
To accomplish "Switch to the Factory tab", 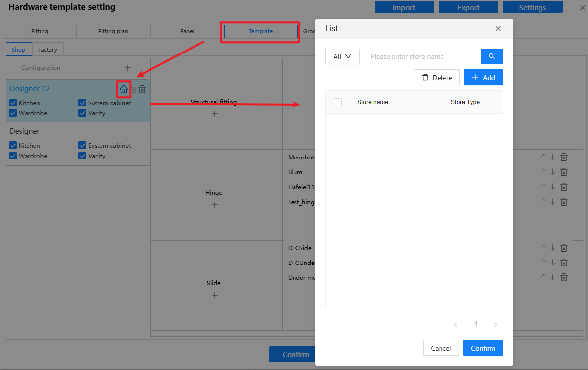I will (48, 50).
